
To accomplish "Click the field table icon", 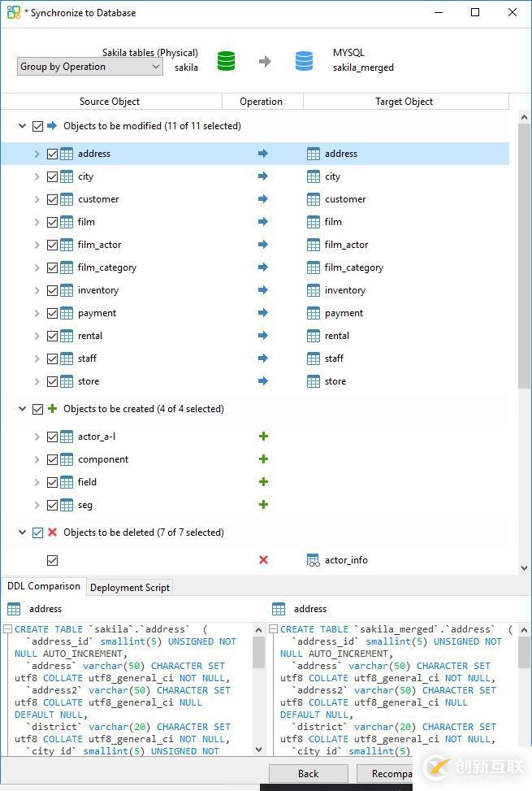I will coord(67,482).
